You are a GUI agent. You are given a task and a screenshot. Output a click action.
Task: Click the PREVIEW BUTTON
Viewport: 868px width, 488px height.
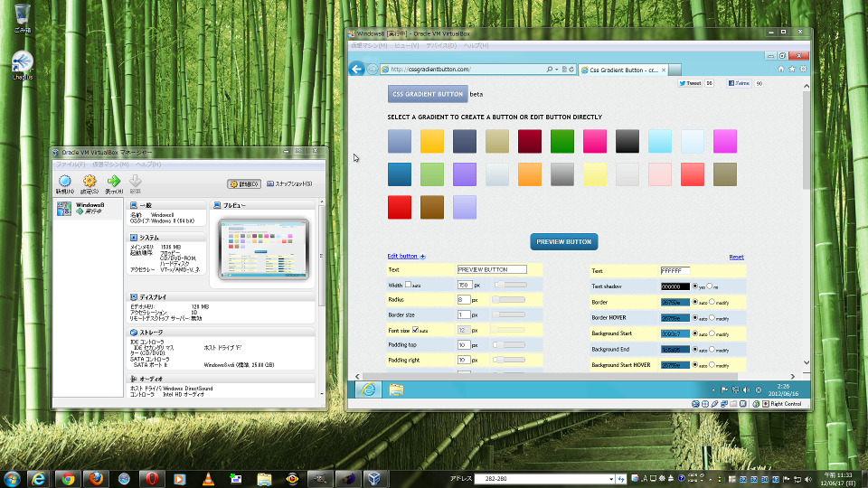[x=563, y=242]
